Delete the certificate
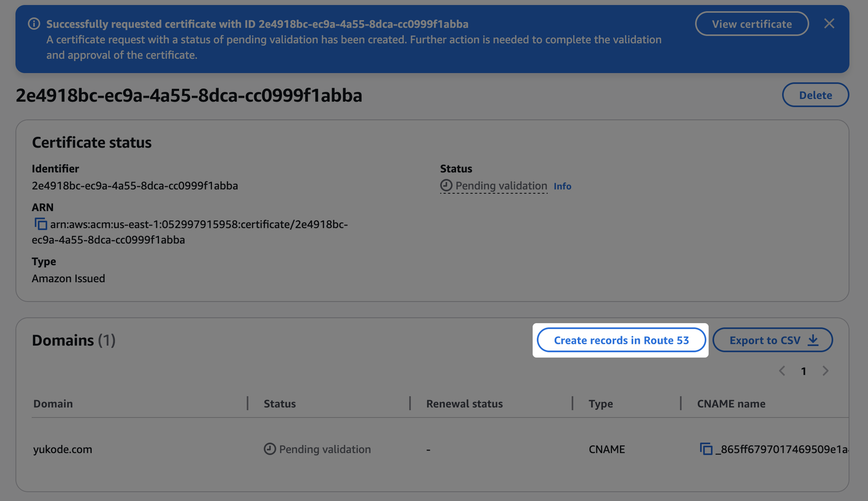Viewport: 868px width, 501px height. pos(815,95)
